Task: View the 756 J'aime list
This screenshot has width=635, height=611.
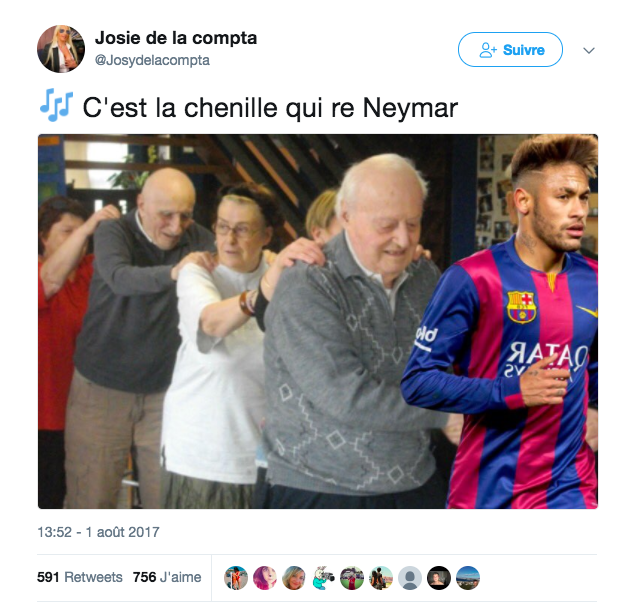Action: click(167, 577)
